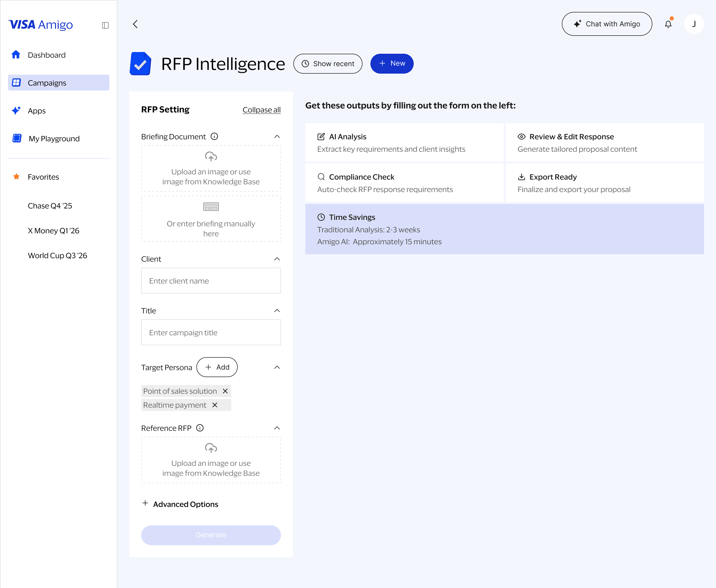
Task: Click Collpase all link
Action: coord(261,110)
